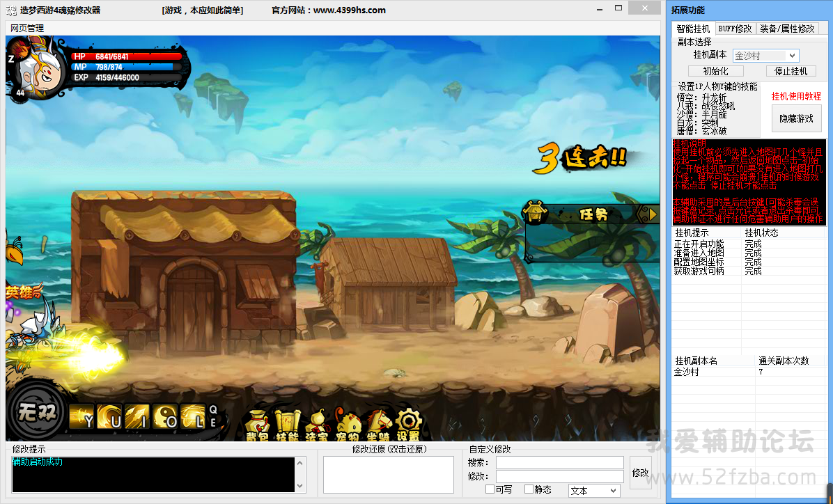Click the 通关副本次数 column header
833x504 pixels.
791,361
